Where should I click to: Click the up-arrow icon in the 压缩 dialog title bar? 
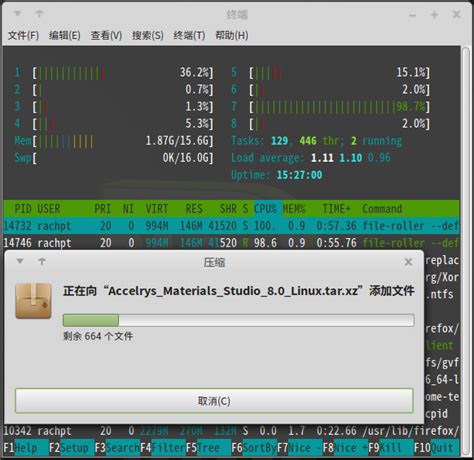pyautogui.click(x=42, y=262)
